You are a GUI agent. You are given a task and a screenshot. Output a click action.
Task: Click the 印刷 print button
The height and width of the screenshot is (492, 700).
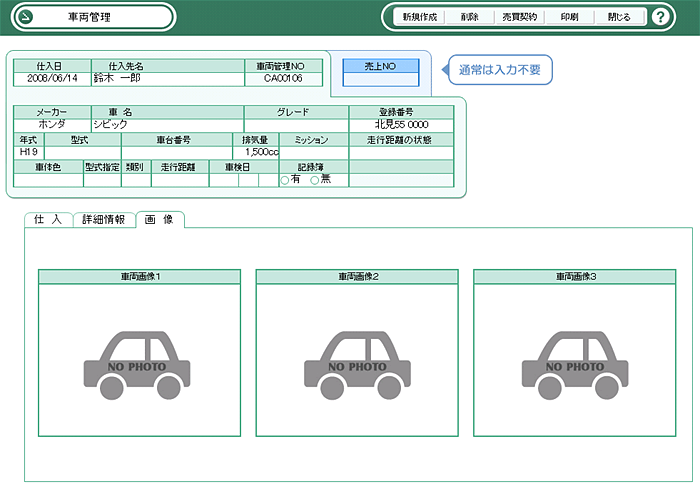coord(569,17)
